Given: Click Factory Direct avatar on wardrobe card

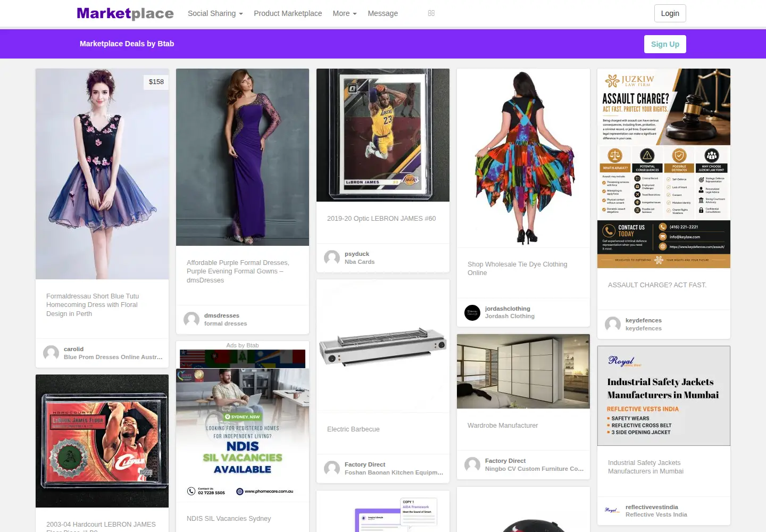Looking at the screenshot, I should pos(472,465).
